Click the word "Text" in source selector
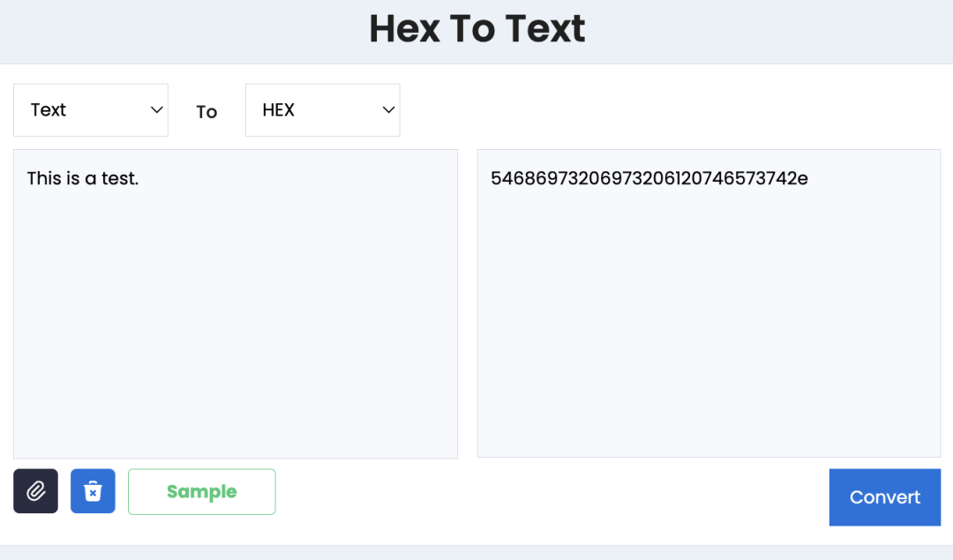This screenshot has width=953, height=560. [x=49, y=110]
